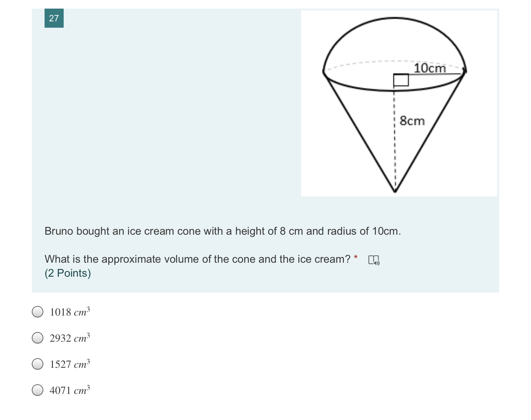Select the 2932 cm³ answer option

(38, 338)
